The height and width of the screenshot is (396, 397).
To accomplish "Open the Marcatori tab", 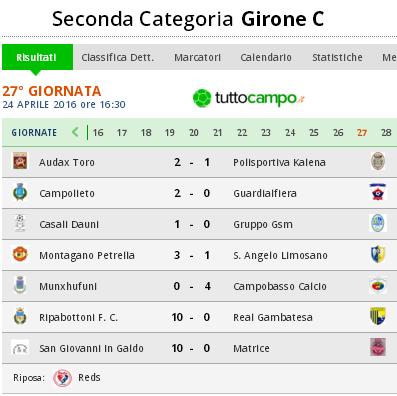I will (197, 57).
